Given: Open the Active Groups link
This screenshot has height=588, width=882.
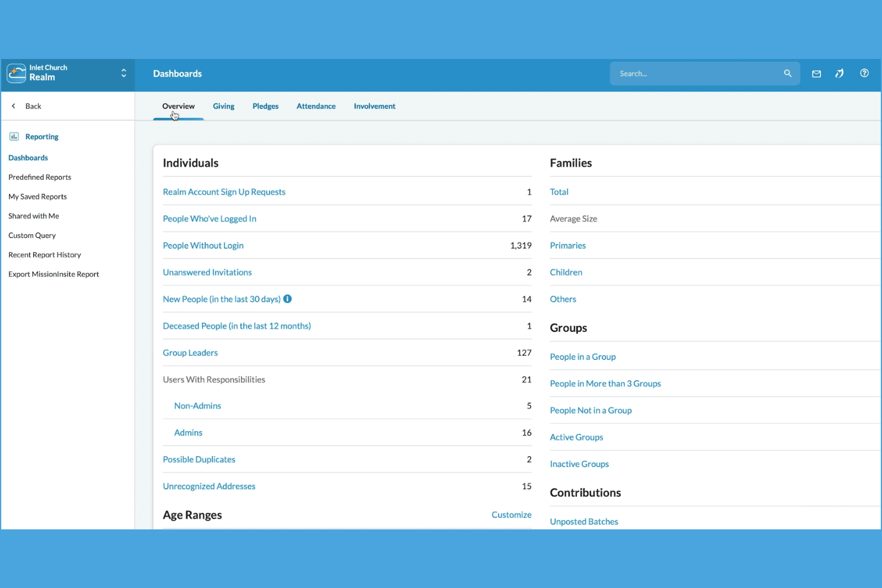Looking at the screenshot, I should click(x=576, y=437).
